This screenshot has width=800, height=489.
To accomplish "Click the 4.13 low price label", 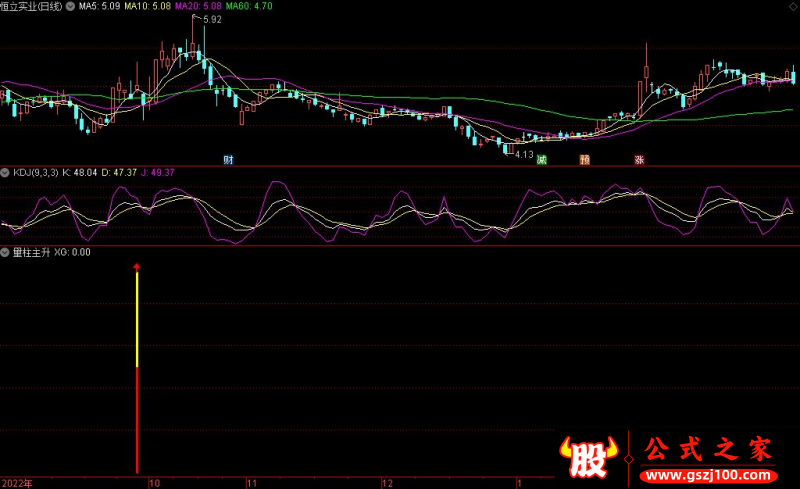I will coord(524,154).
